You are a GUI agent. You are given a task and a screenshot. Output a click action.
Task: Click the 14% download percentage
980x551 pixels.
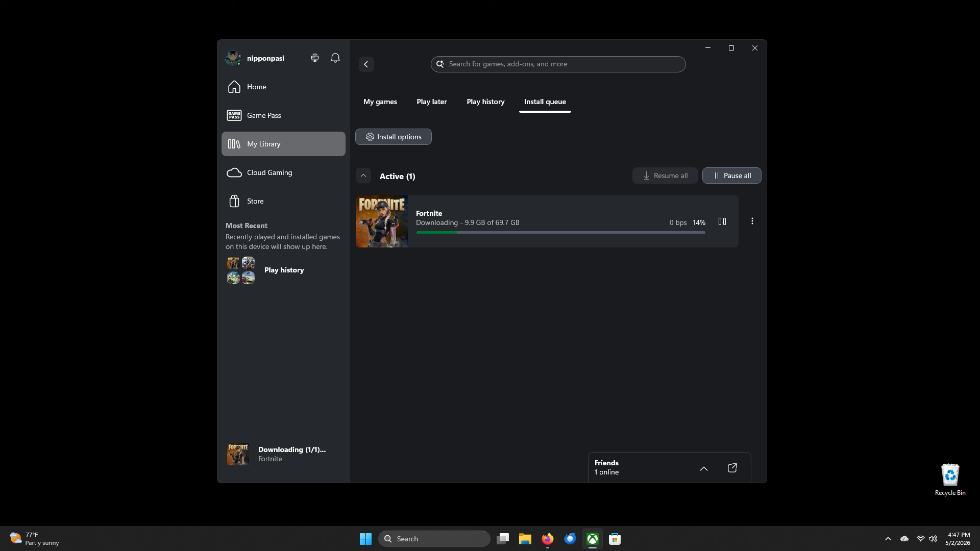pyautogui.click(x=699, y=222)
